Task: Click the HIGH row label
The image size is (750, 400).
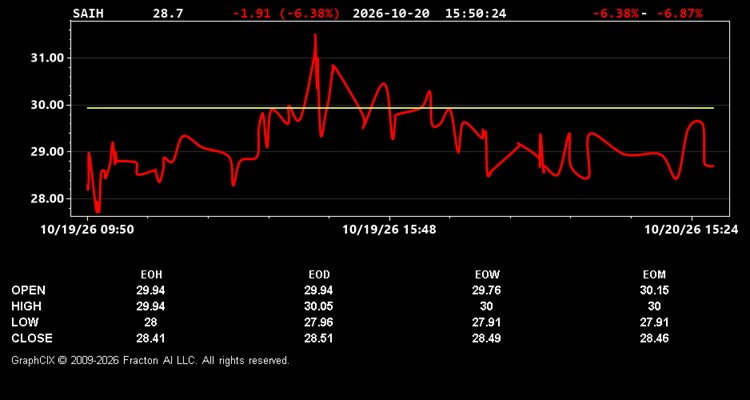Action: point(26,306)
